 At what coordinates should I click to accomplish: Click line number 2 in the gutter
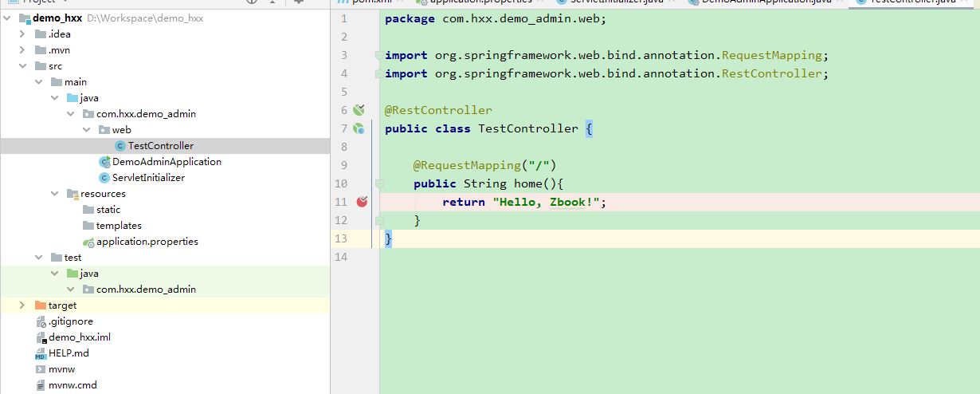pos(343,37)
